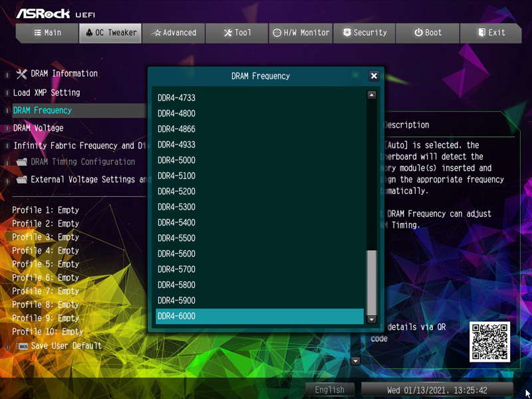Viewport: 532px width, 399px height.
Task: Go to the Exit tab
Action: pyautogui.click(x=491, y=33)
